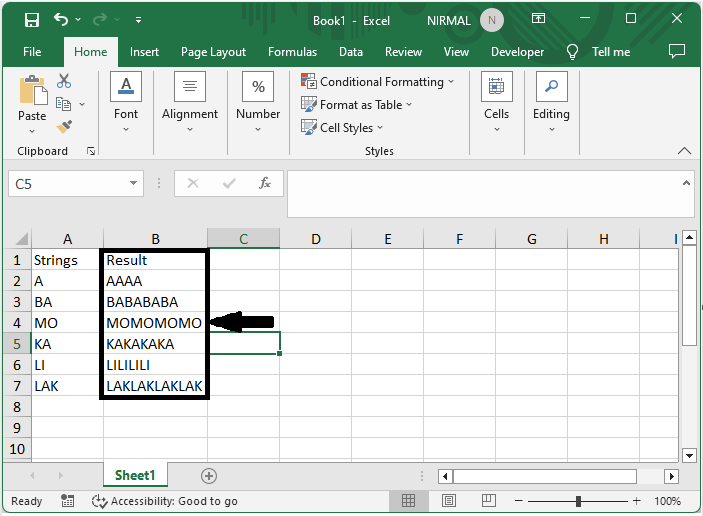Click the Copy icon
Image resolution: width=703 pixels, height=516 pixels.
(x=63, y=104)
